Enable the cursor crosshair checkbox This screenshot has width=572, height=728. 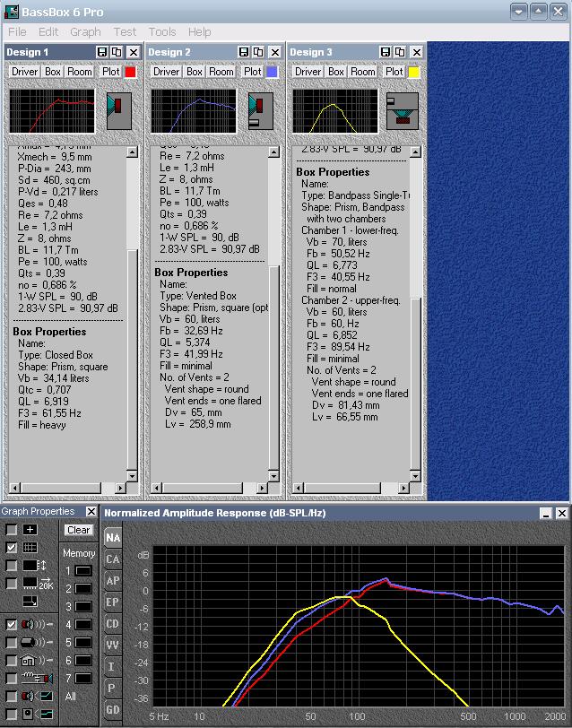(12, 530)
